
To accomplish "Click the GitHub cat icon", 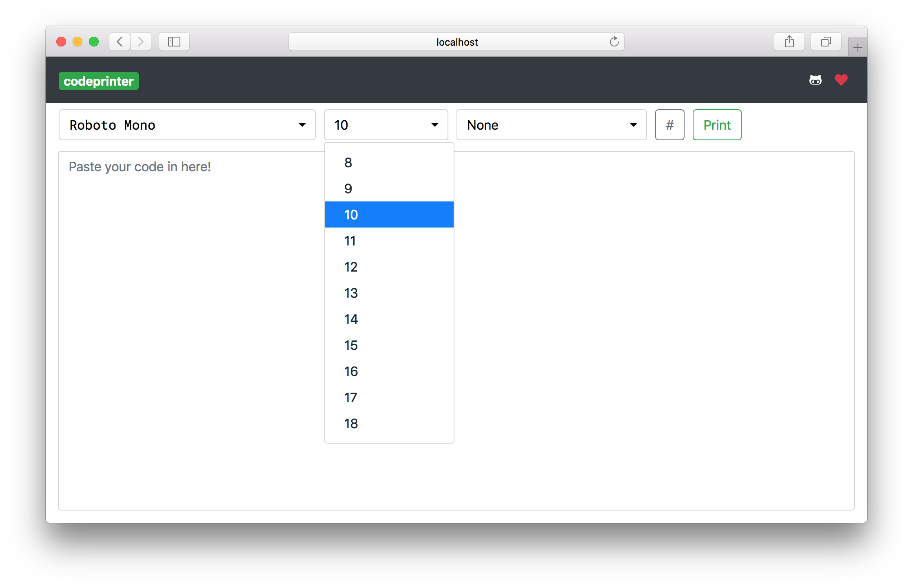I will click(x=815, y=80).
